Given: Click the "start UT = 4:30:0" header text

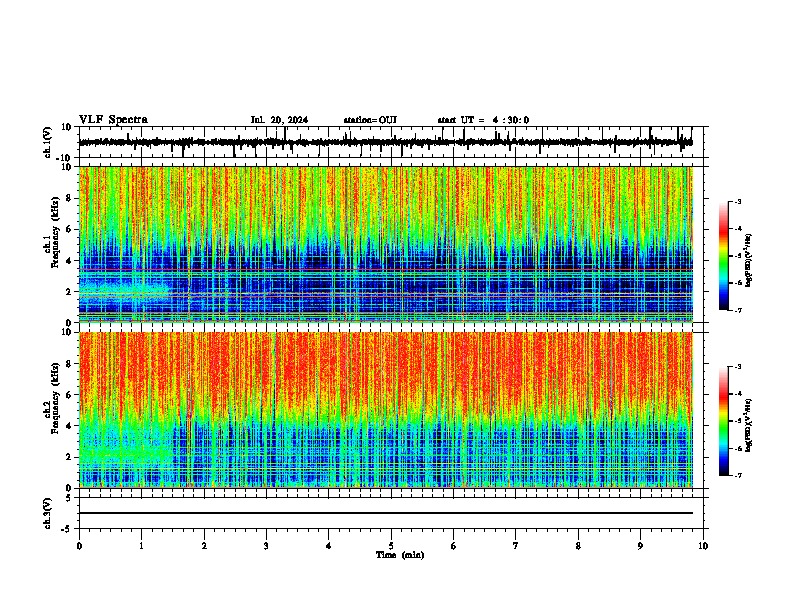Looking at the screenshot, I should click(x=483, y=120).
